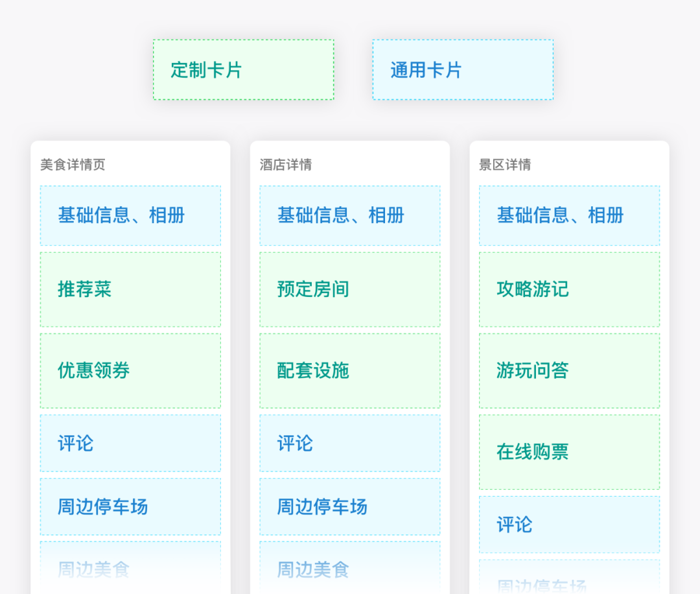Click 周边停车场 card in 酒店详情 column
Viewport: 700px width, 594px height.
pos(350,507)
